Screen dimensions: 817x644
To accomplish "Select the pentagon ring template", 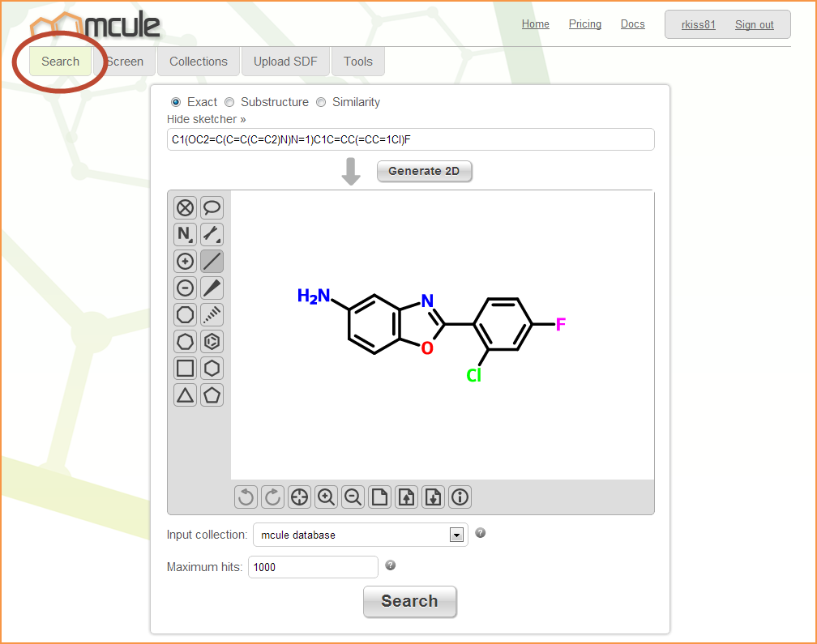I will pyautogui.click(x=212, y=395).
